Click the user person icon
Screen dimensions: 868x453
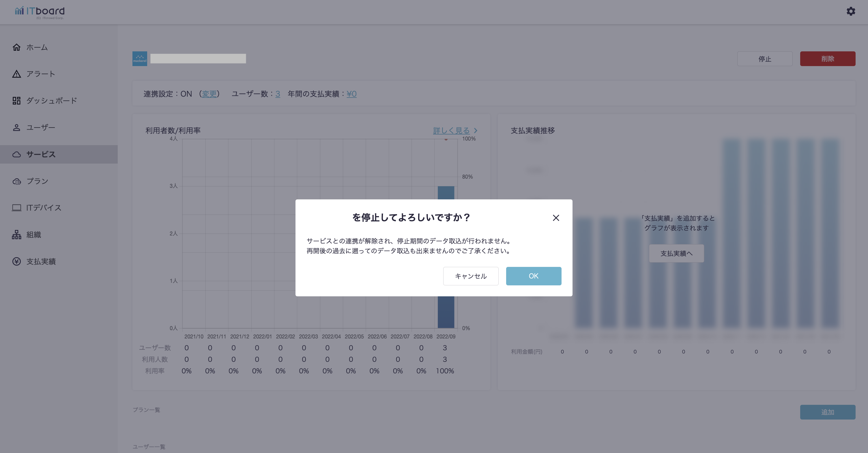pos(16,128)
